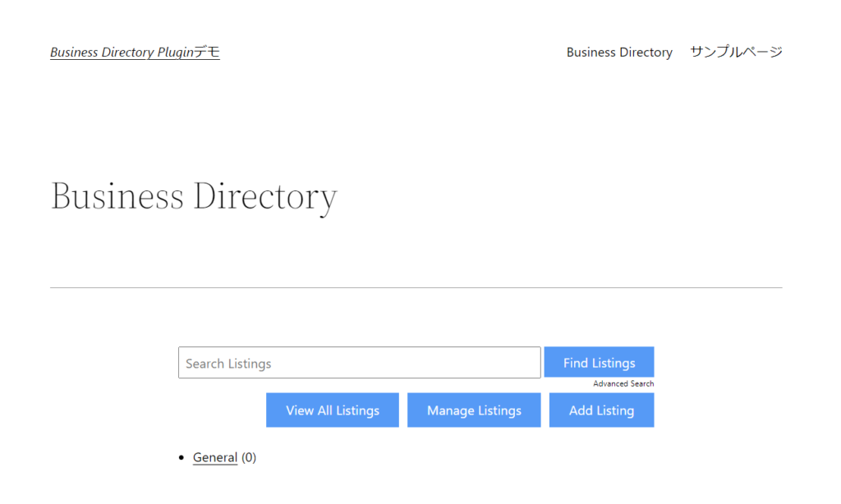Click the View All Listings button
This screenshot has width=841, height=504.
pos(333,410)
